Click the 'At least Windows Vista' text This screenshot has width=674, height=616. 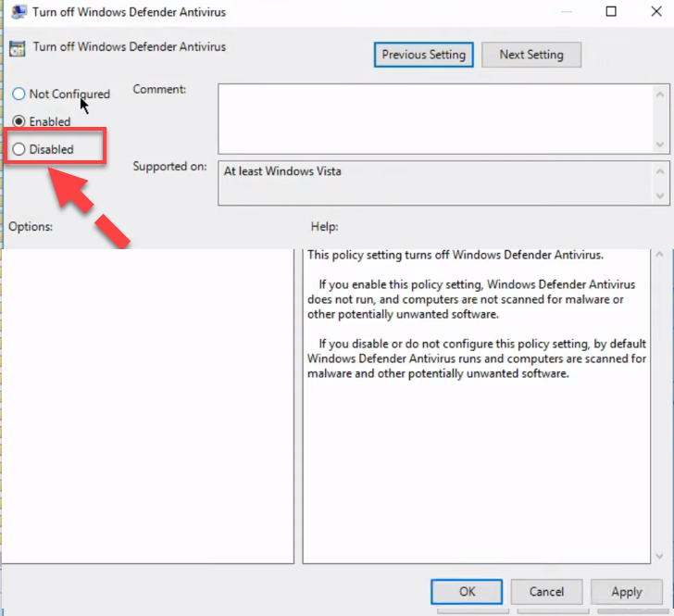(282, 171)
